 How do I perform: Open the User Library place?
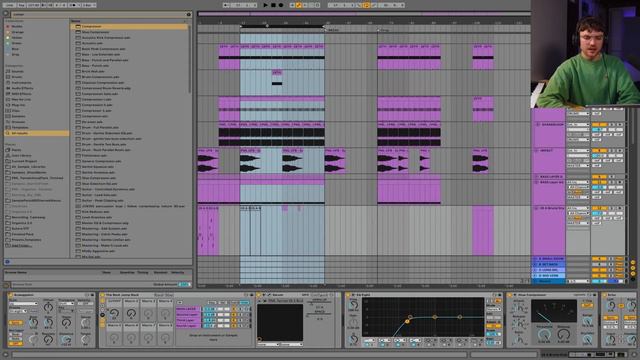click(x=21, y=156)
